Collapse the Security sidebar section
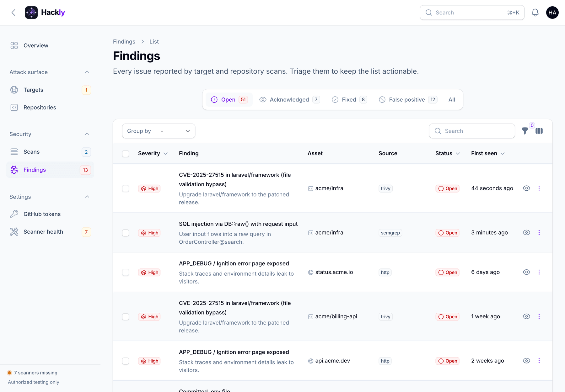565x392 pixels. (x=87, y=134)
